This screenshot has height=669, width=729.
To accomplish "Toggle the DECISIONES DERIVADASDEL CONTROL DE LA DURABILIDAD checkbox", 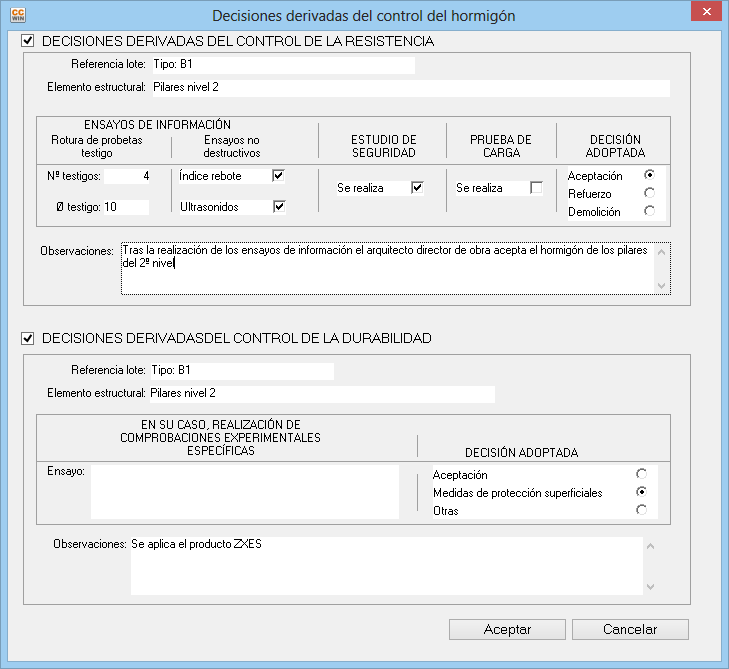I will [27, 338].
